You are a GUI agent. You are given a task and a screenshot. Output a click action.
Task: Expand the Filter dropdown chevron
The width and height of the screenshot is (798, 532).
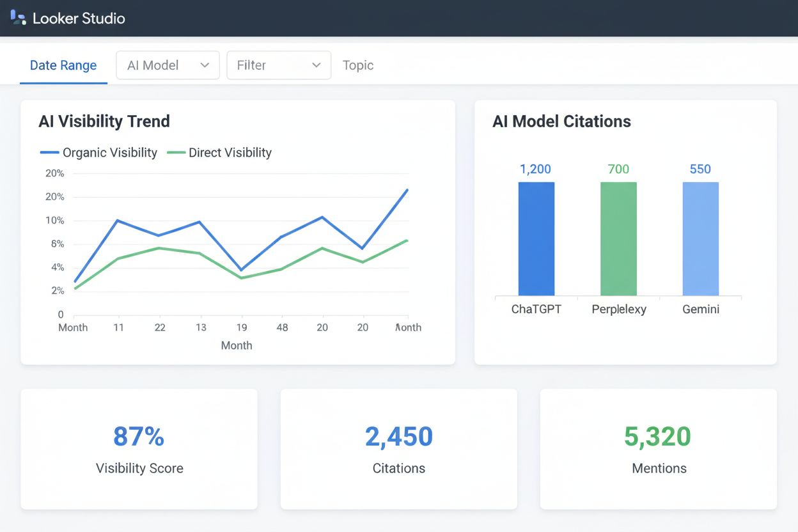[x=316, y=65]
